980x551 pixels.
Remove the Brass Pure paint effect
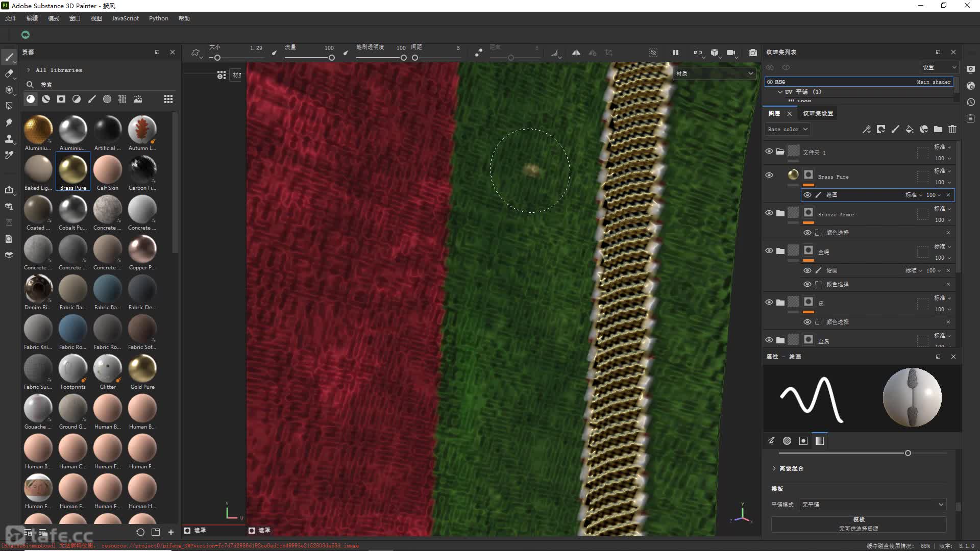pos(948,195)
